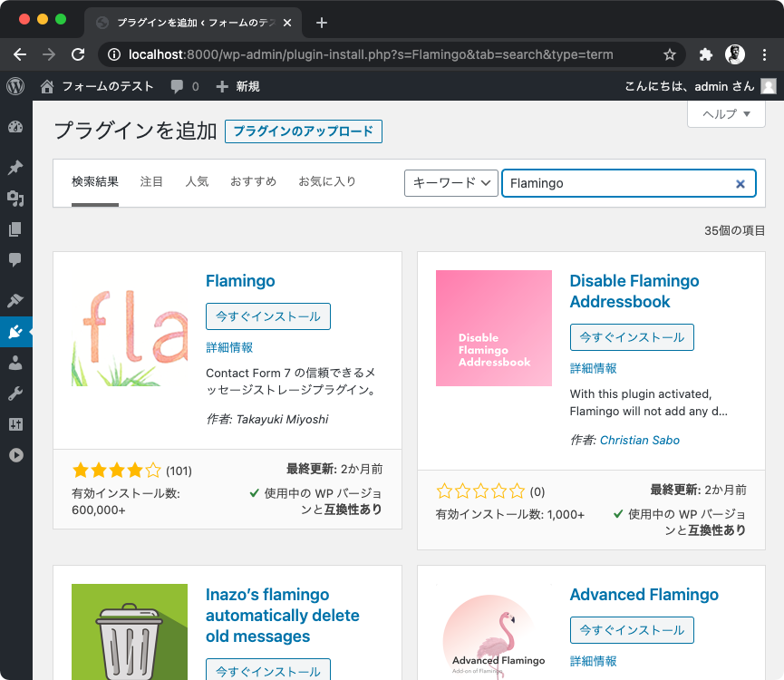Switch to 注目 featured tab

click(x=151, y=181)
